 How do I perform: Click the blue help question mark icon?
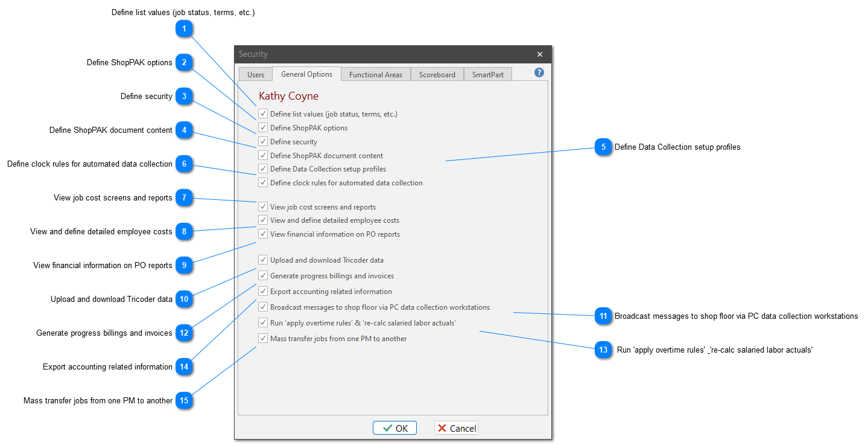point(539,72)
